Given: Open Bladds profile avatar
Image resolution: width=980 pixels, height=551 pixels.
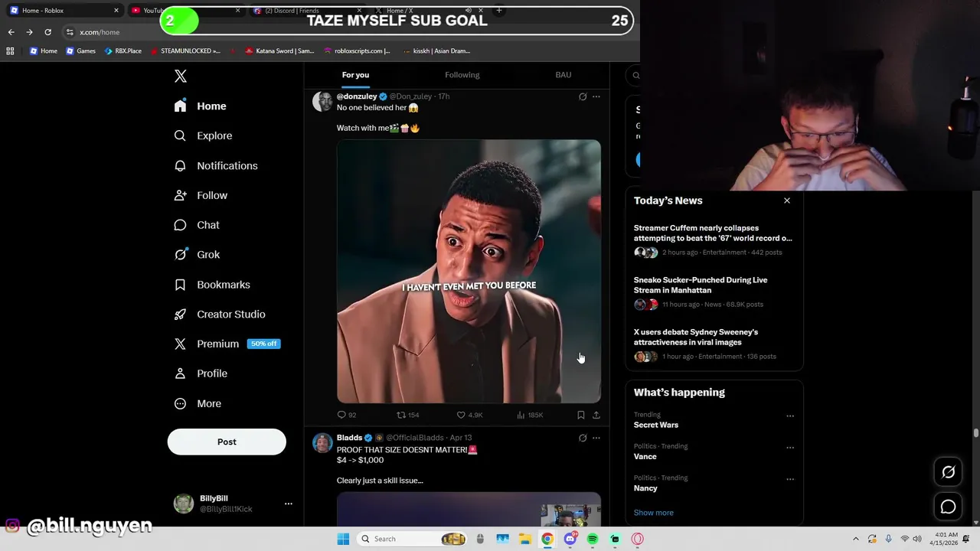Looking at the screenshot, I should 322,443.
